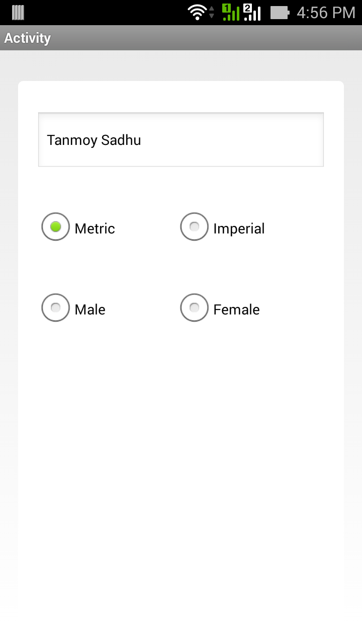This screenshot has width=362, height=644.
Task: Focus the Tanmoy Sadhu name field
Action: [x=181, y=140]
